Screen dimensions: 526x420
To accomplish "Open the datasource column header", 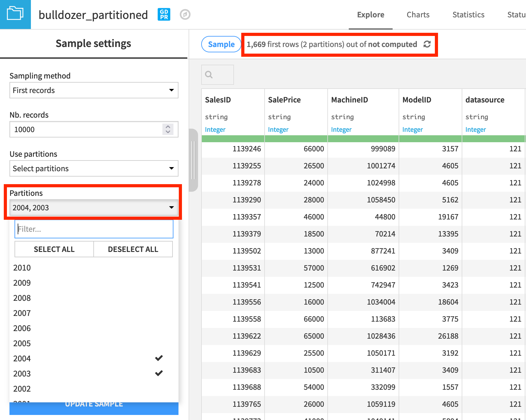I will click(485, 100).
